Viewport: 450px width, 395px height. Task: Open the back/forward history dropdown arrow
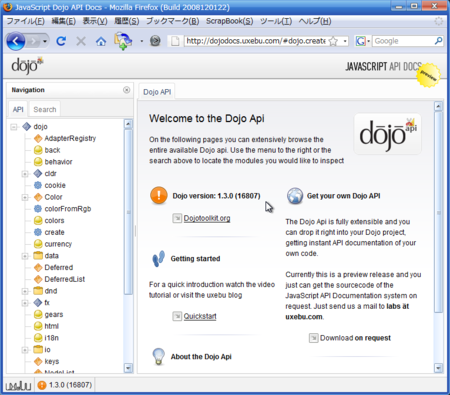(x=45, y=41)
